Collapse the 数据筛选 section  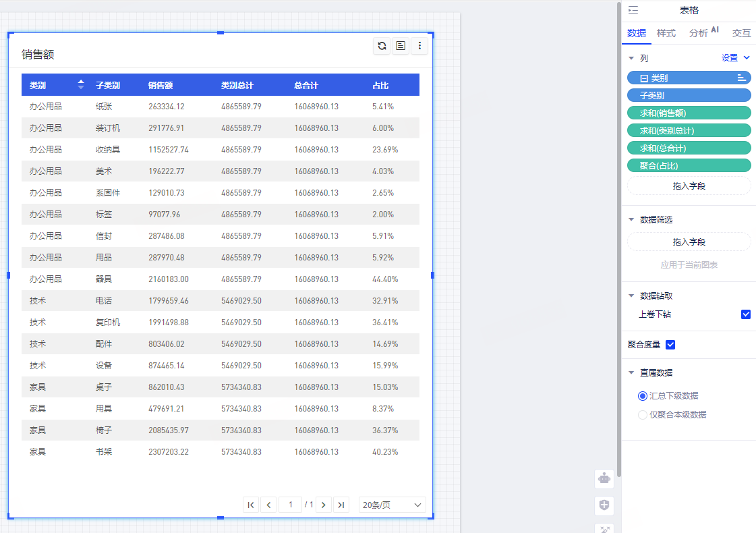[631, 220]
